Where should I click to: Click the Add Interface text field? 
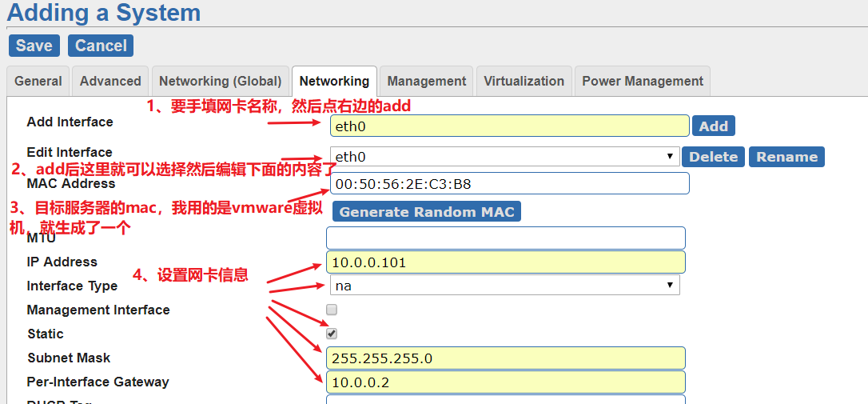[x=509, y=126]
